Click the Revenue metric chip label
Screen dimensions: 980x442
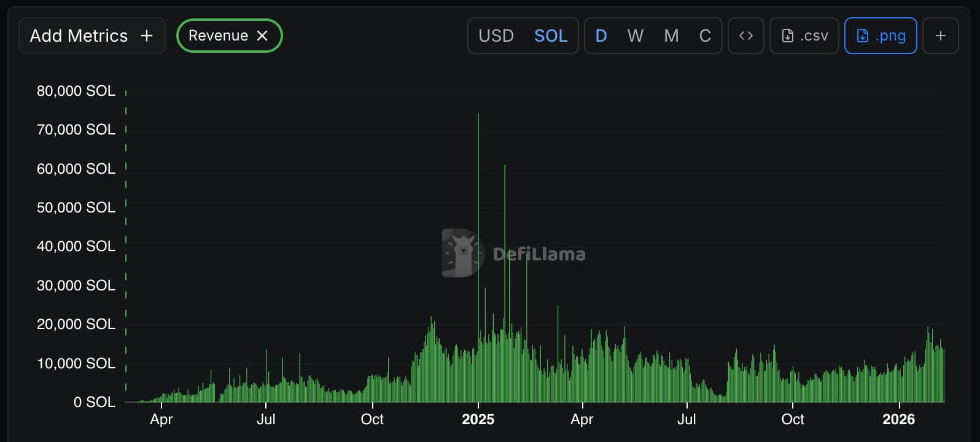pos(218,36)
